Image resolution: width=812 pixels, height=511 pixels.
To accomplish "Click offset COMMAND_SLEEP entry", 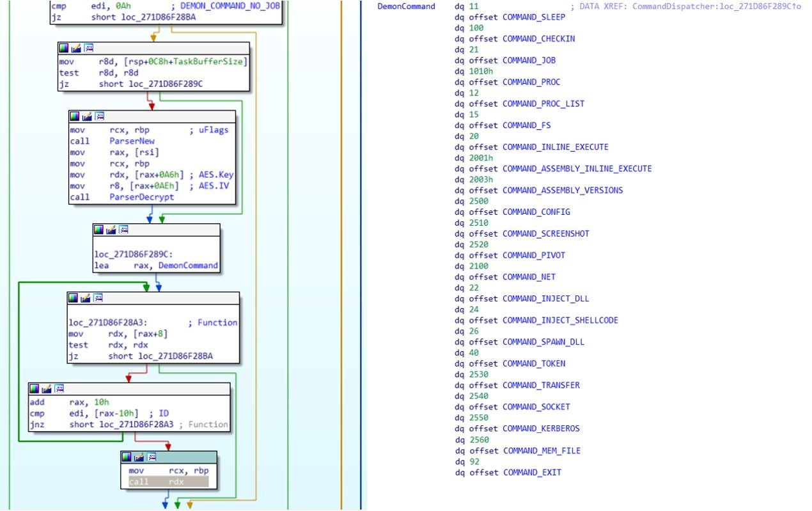I will click(510, 17).
